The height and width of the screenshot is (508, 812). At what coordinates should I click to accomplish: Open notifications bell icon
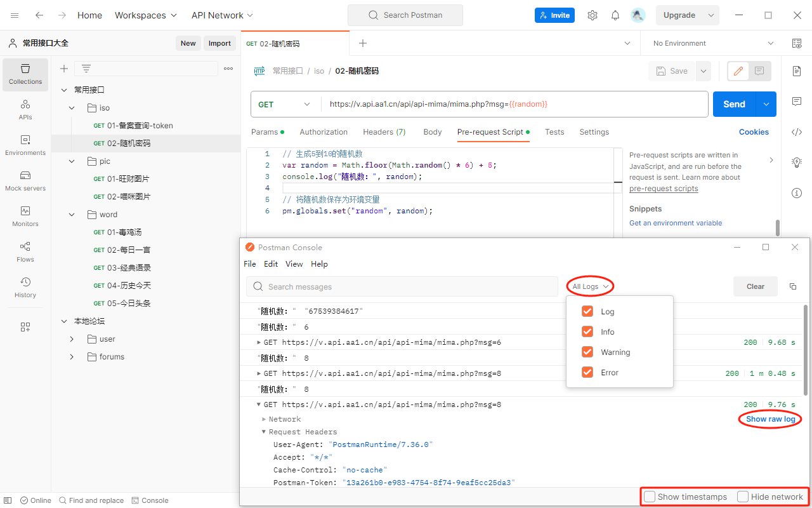(x=615, y=15)
